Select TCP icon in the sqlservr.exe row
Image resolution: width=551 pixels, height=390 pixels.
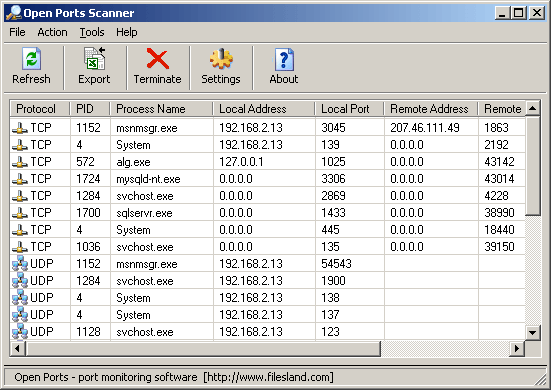(20, 213)
